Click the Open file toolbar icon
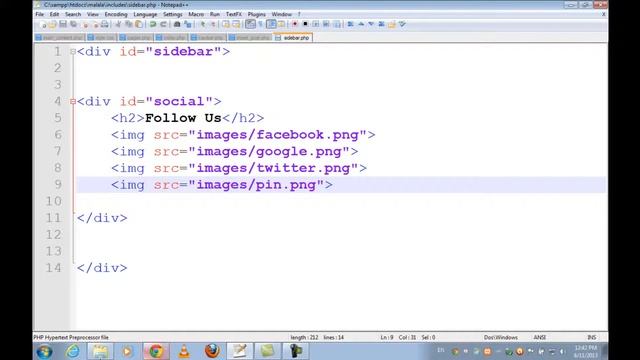The height and width of the screenshot is (360, 640). 52,24
